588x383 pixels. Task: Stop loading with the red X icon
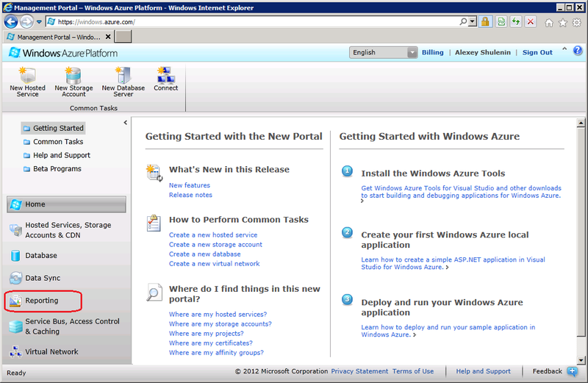(x=530, y=22)
